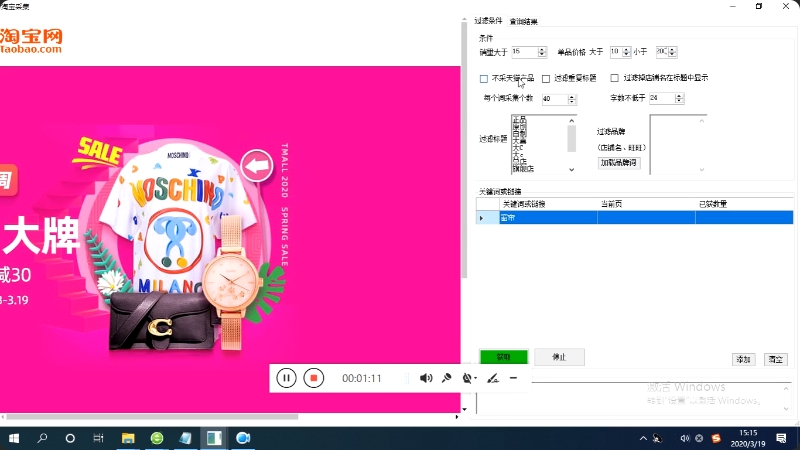The image size is (800, 450).
Task: Click the browser scroll-down arrow
Action: (464, 409)
